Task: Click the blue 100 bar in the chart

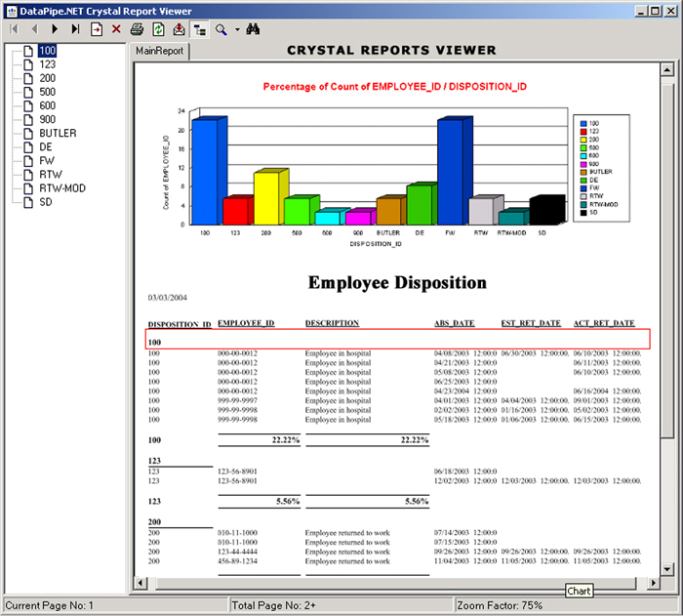Action: point(205,172)
